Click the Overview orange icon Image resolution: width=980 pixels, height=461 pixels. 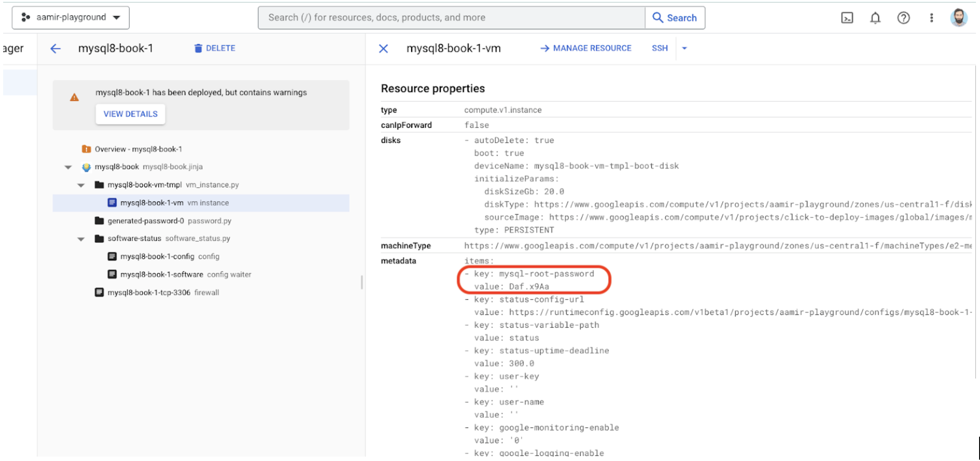tap(86, 149)
